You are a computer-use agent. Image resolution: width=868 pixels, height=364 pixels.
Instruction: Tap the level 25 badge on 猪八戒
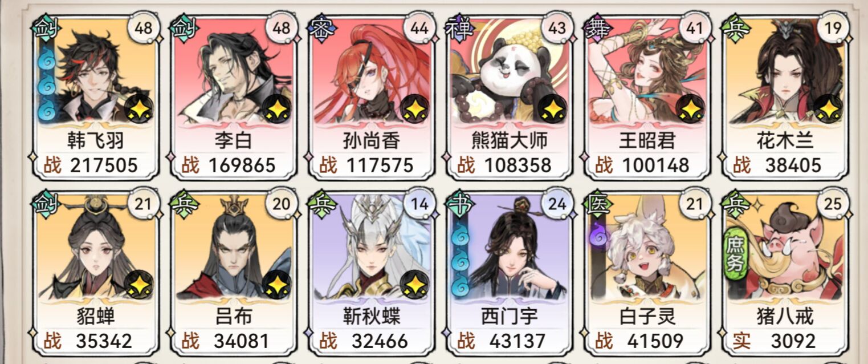pyautogui.click(x=833, y=203)
